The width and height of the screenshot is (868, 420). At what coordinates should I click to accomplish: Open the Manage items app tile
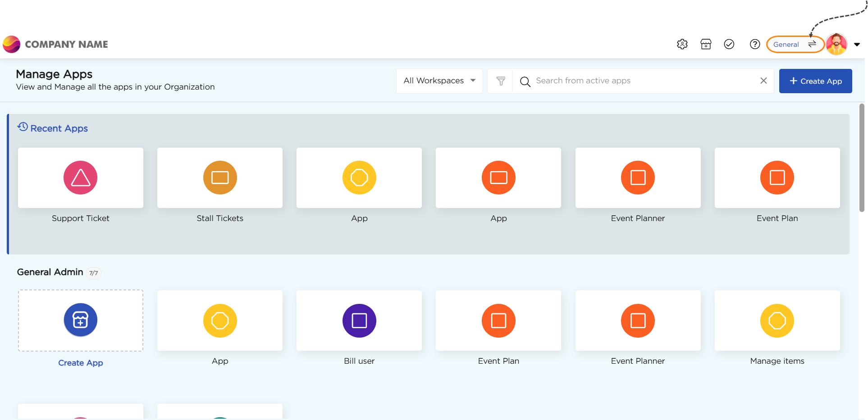coord(777,321)
